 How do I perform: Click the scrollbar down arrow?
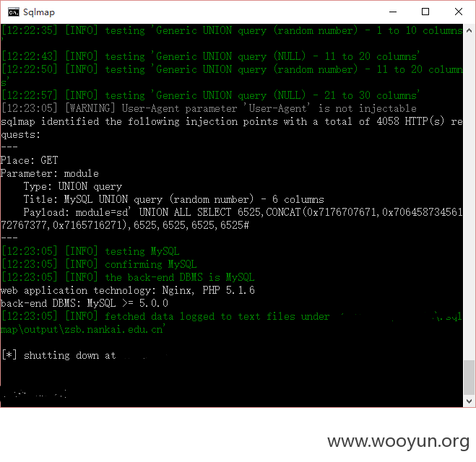(x=469, y=401)
